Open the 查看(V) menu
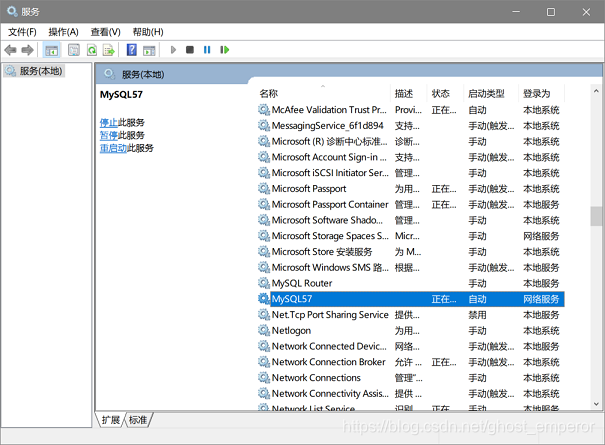The width and height of the screenshot is (605, 445). click(x=105, y=32)
